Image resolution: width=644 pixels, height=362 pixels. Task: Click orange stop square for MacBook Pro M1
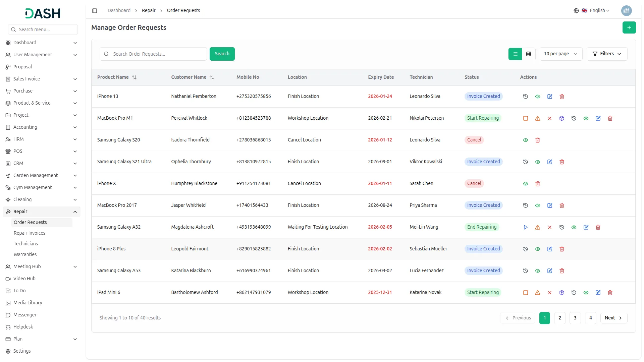[526, 118]
